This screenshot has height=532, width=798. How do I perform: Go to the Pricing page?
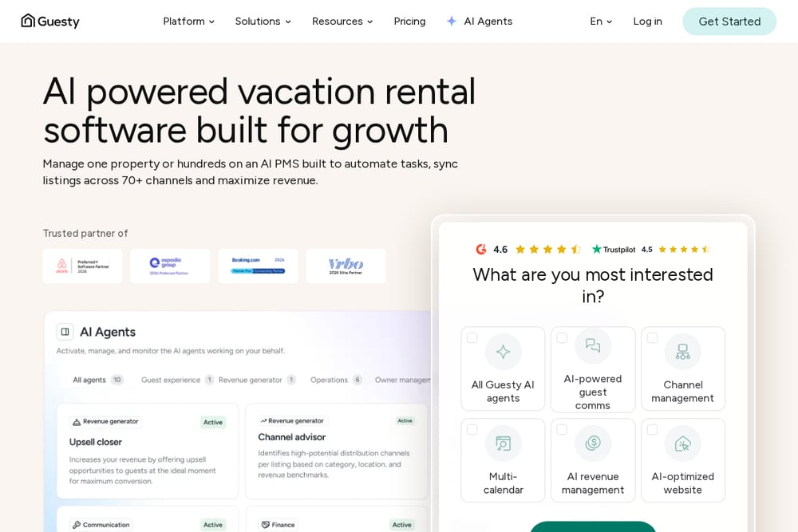(409, 22)
